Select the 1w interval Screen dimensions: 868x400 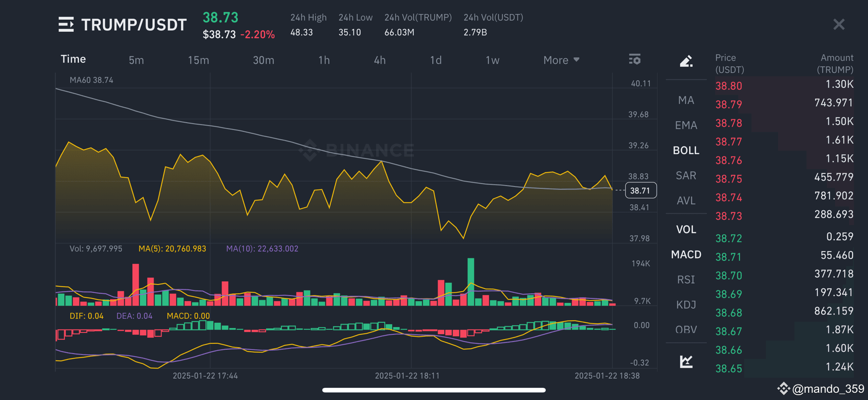pos(492,60)
